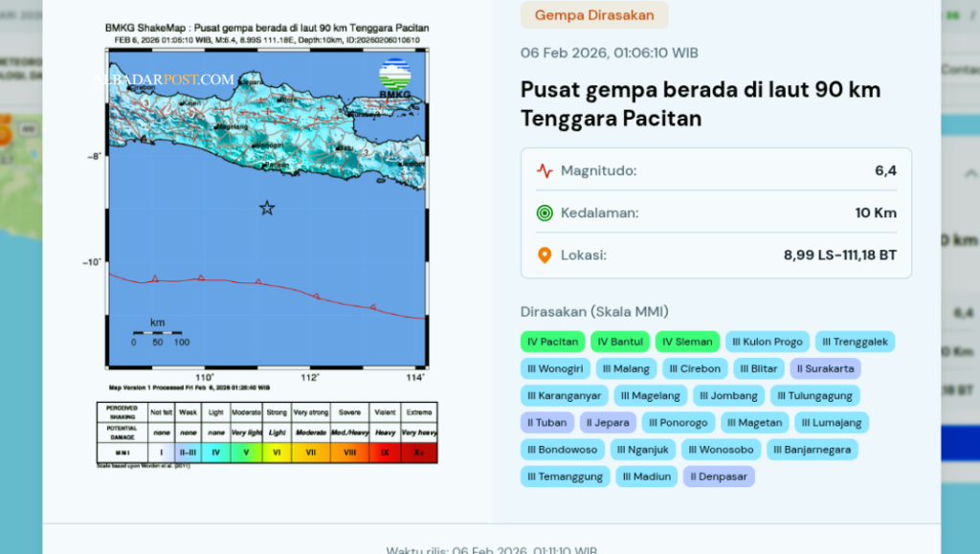The height and width of the screenshot is (554, 980).
Task: Select the II Surakarta tag
Action: (x=825, y=368)
